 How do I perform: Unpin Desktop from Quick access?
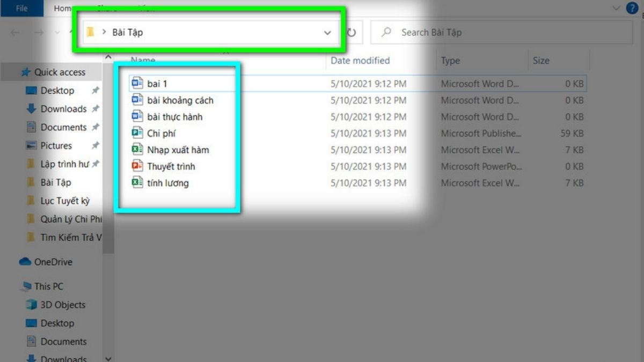[x=96, y=90]
